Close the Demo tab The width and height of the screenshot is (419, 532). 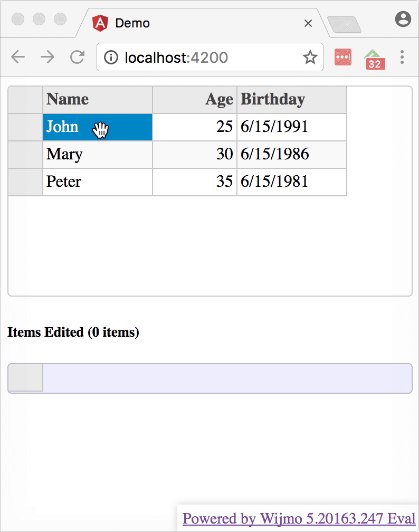coord(308,23)
